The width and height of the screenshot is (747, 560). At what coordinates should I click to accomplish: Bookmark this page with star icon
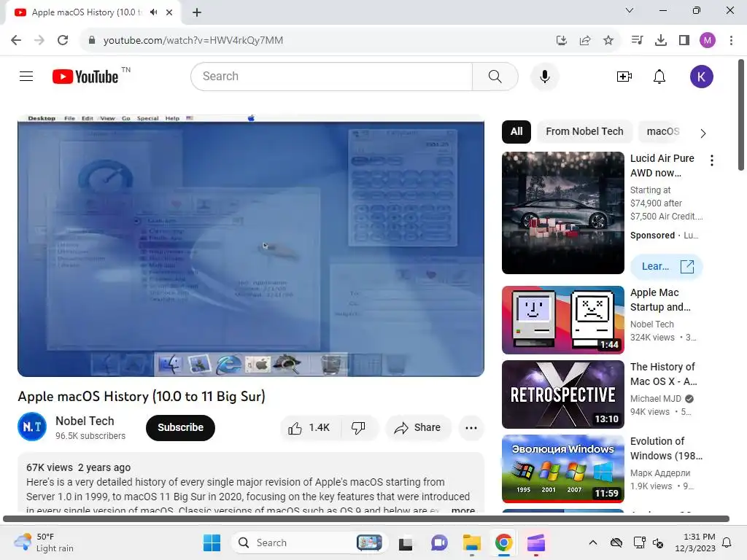pyautogui.click(x=608, y=40)
